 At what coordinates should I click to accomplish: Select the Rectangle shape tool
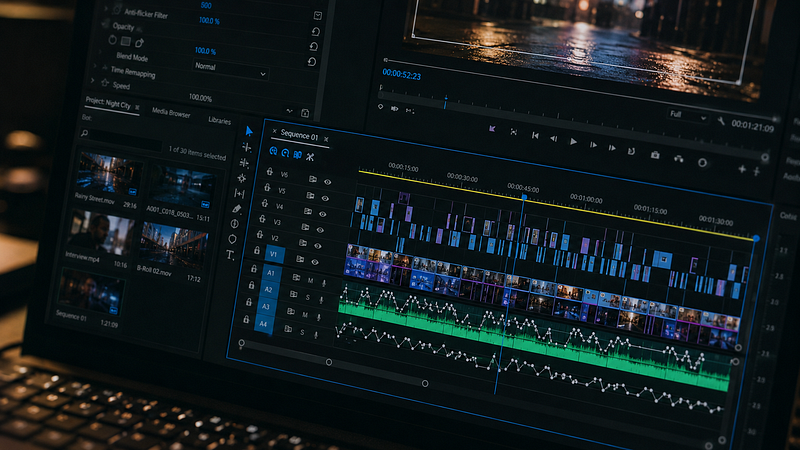pyautogui.click(x=234, y=223)
